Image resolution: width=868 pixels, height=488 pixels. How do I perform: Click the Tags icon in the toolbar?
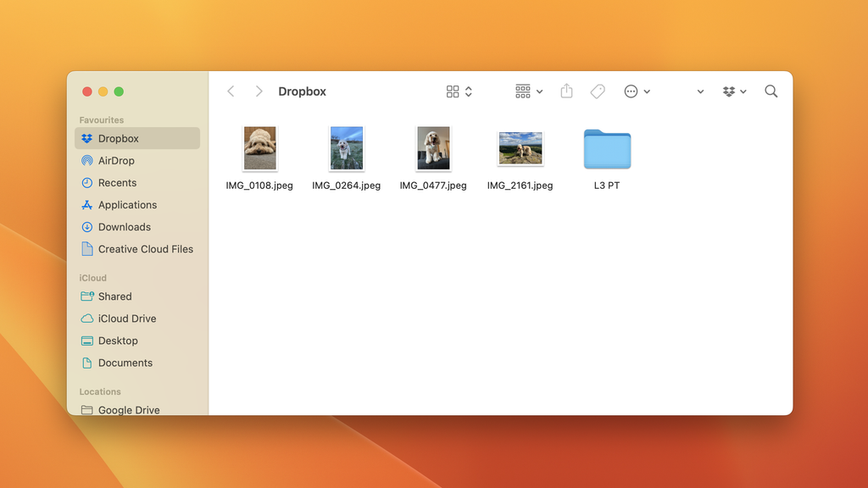point(597,91)
